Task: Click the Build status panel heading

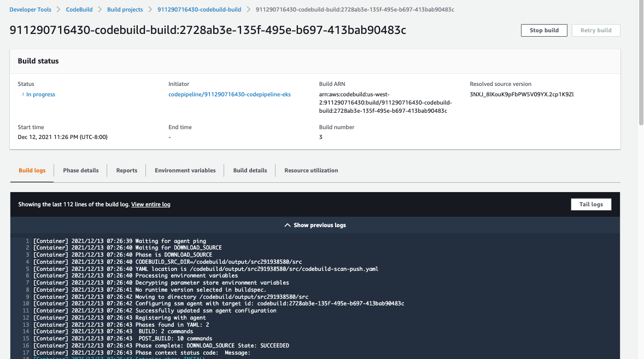Action: (x=38, y=61)
